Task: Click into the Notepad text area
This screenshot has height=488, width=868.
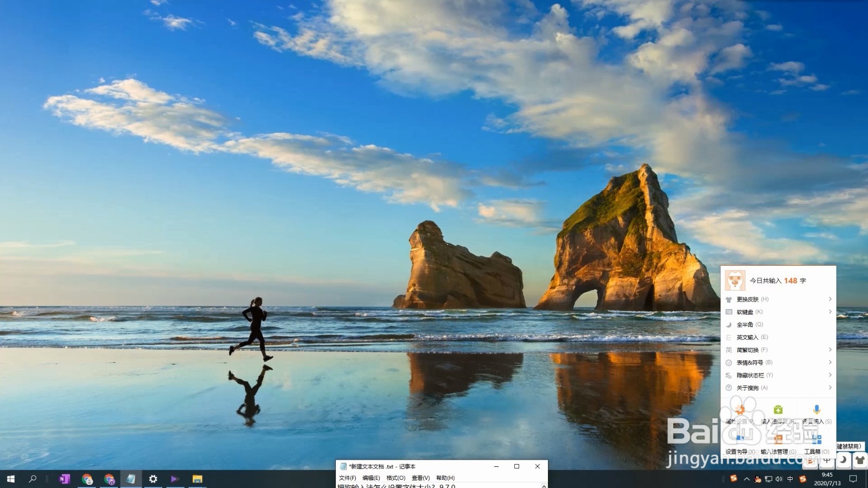Action: click(439, 486)
